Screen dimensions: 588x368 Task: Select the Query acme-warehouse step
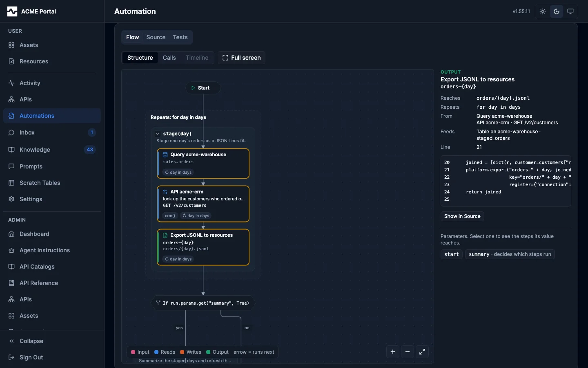click(203, 164)
